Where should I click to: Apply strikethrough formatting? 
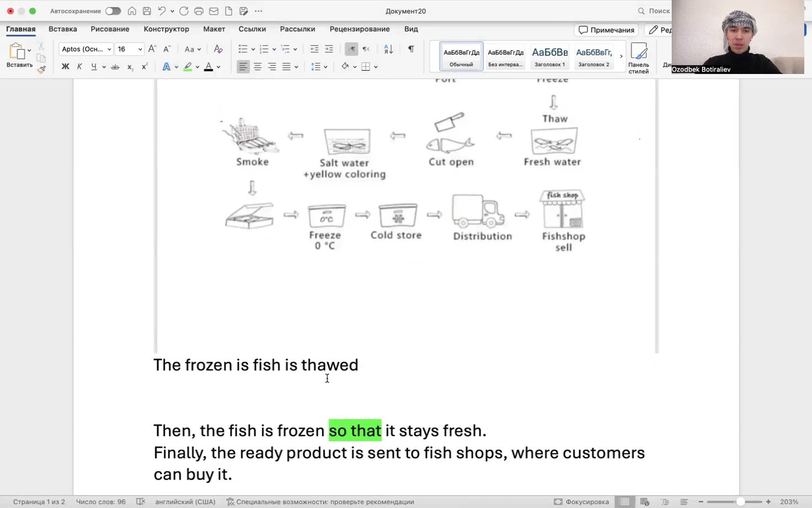point(115,67)
